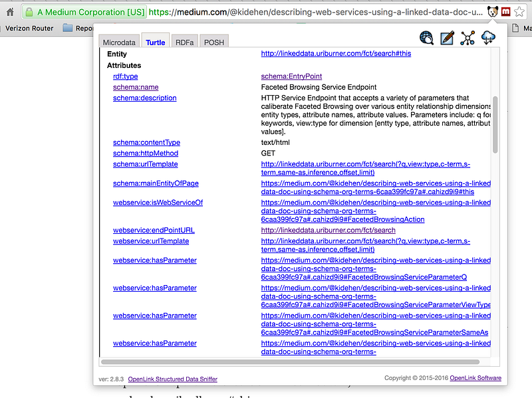Open the schema:mainEntityOfPage link

156,183
